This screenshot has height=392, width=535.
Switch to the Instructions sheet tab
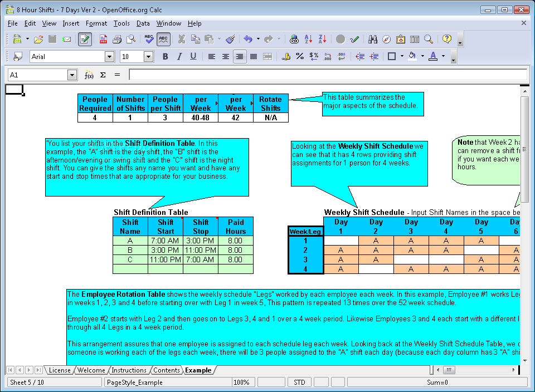[129, 370]
